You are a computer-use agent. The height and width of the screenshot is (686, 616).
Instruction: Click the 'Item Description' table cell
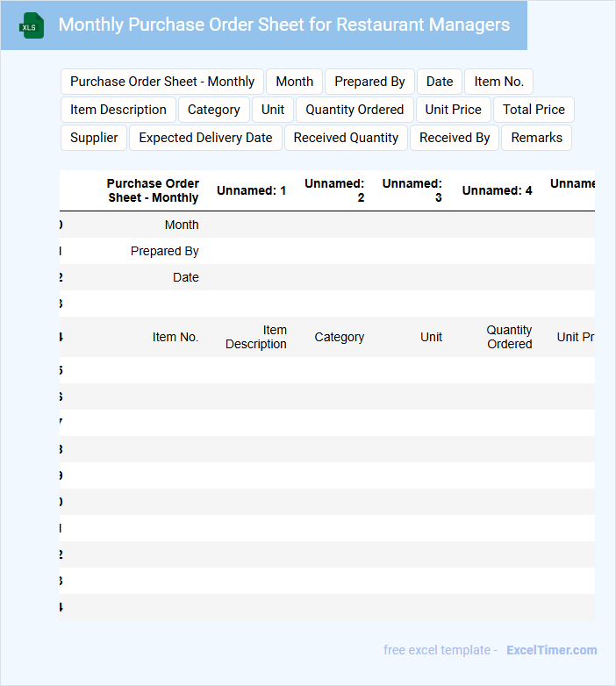[x=256, y=337]
